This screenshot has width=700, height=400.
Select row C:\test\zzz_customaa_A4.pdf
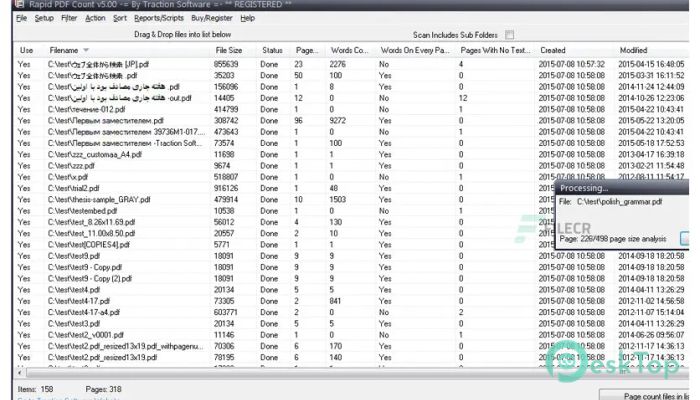click(x=352, y=154)
